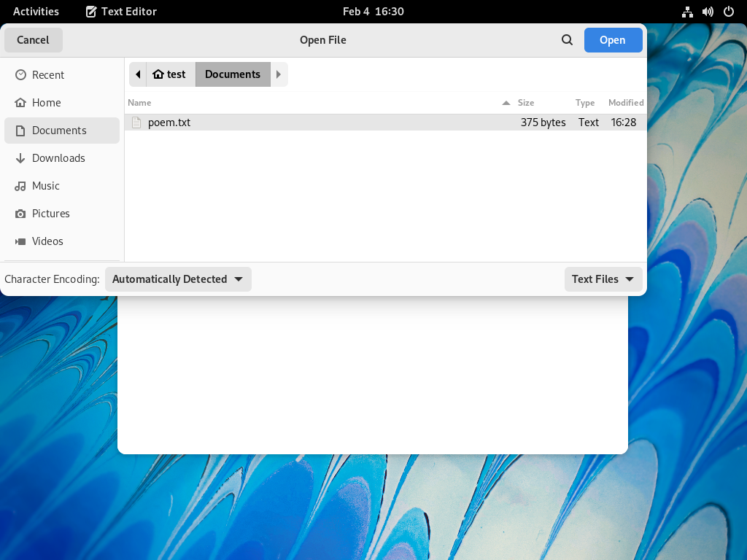
Task: Open Activities overview
Action: point(36,12)
